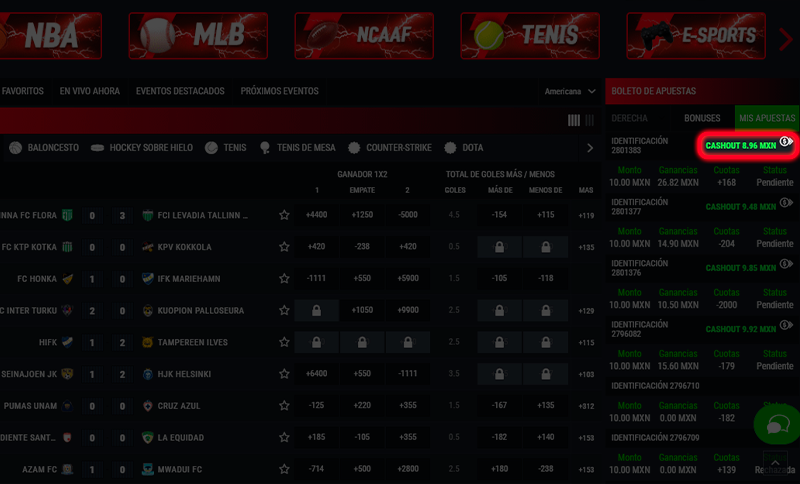Select -1111 odds for FC Honka
The image size is (800, 484).
coord(316,278)
